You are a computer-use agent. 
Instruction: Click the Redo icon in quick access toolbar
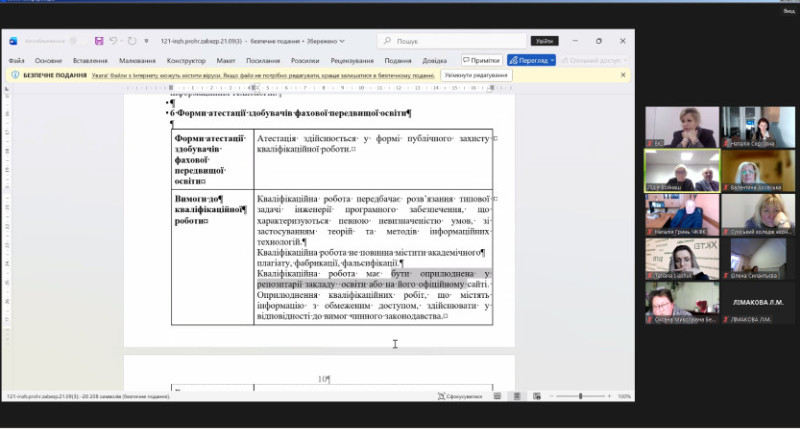point(133,41)
